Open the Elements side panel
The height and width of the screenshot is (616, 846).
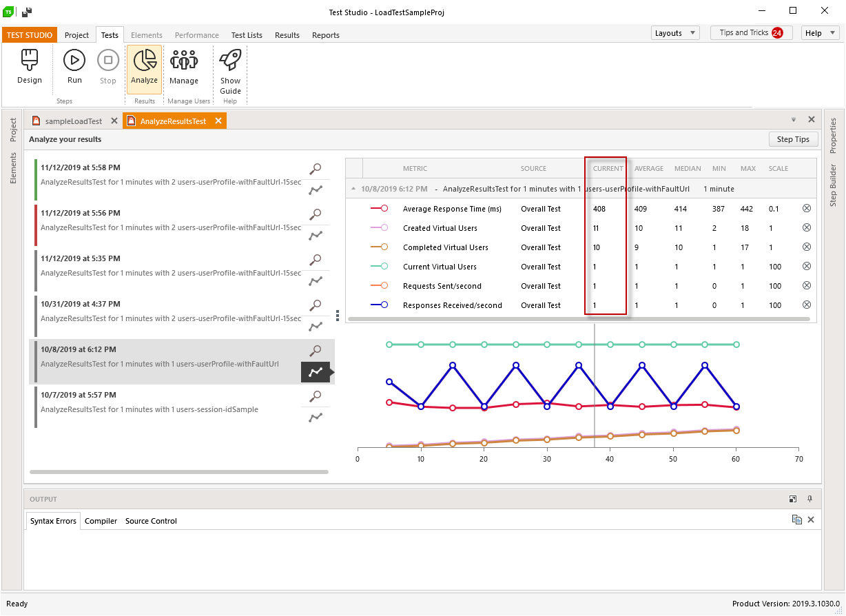coord(12,169)
